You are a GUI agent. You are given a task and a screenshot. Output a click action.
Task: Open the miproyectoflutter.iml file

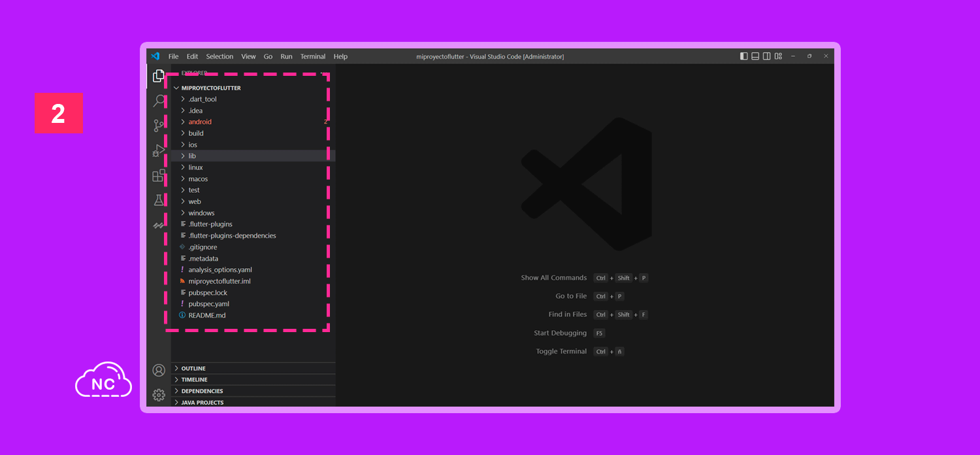point(253,281)
